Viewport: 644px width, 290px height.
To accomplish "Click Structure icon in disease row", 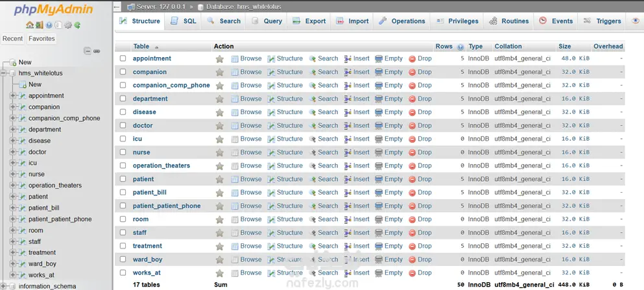I will (271, 112).
